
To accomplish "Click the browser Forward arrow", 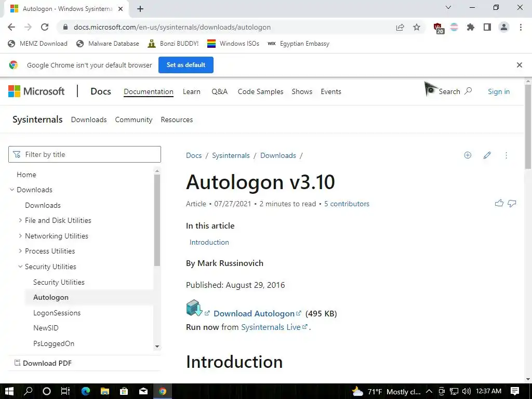I will (x=28, y=27).
